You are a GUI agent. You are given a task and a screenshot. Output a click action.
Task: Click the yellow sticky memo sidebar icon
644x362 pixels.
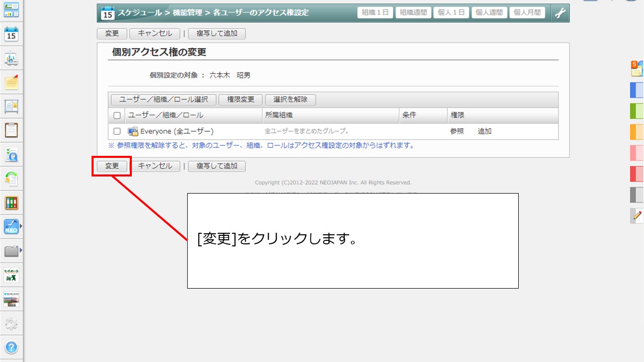[11, 82]
